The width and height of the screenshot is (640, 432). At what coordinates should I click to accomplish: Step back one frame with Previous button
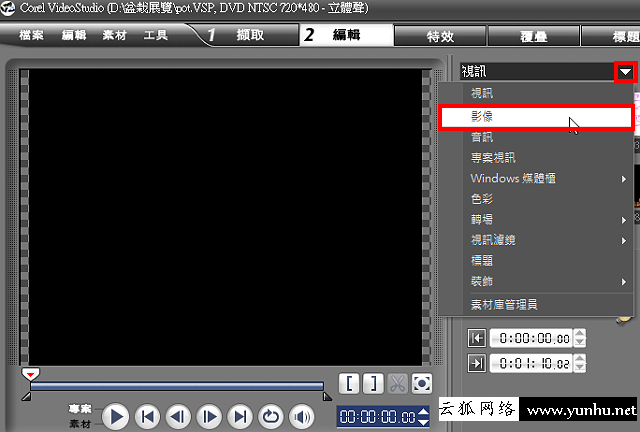click(178, 417)
